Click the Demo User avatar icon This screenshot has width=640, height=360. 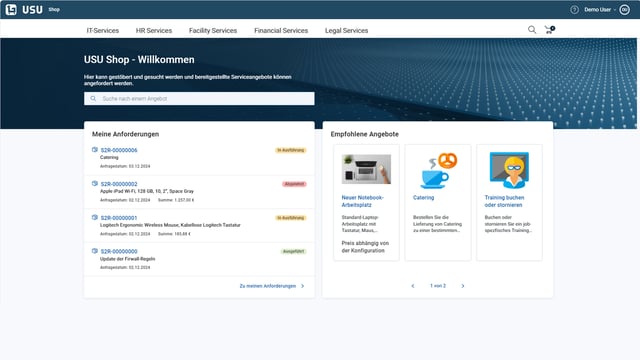[x=624, y=9]
